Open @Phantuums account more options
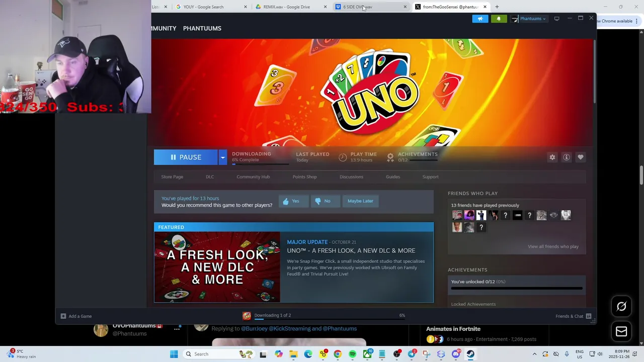 point(177,329)
